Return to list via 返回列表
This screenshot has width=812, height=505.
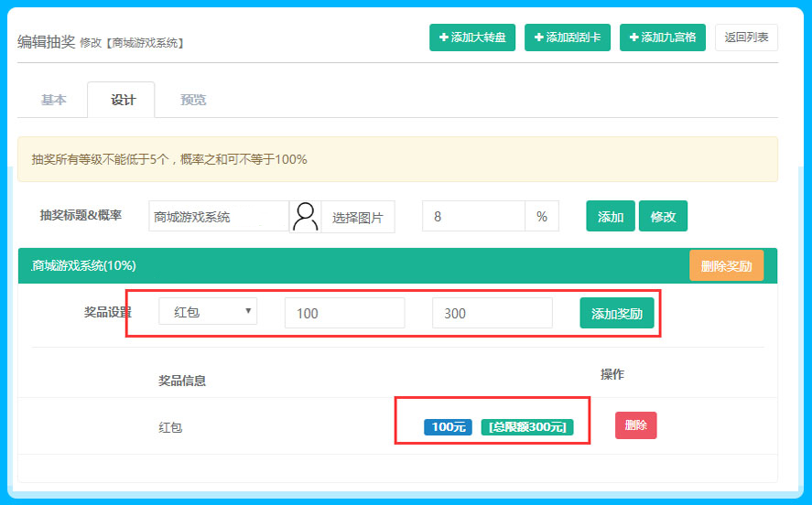(x=746, y=38)
